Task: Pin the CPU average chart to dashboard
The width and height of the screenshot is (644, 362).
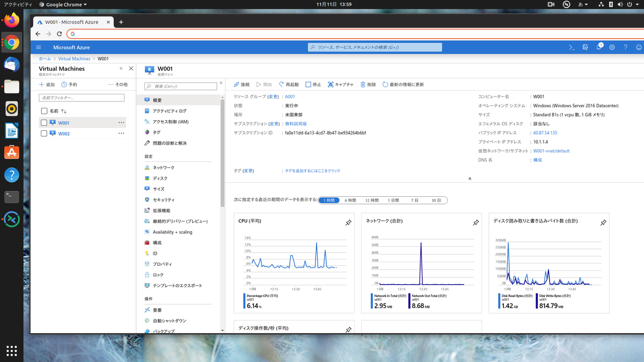Action: pos(348,223)
